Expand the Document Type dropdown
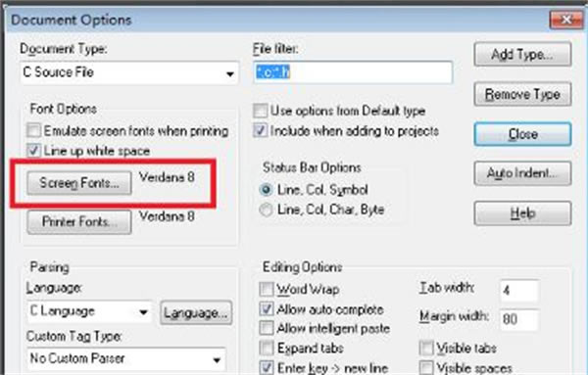 [x=129, y=72]
